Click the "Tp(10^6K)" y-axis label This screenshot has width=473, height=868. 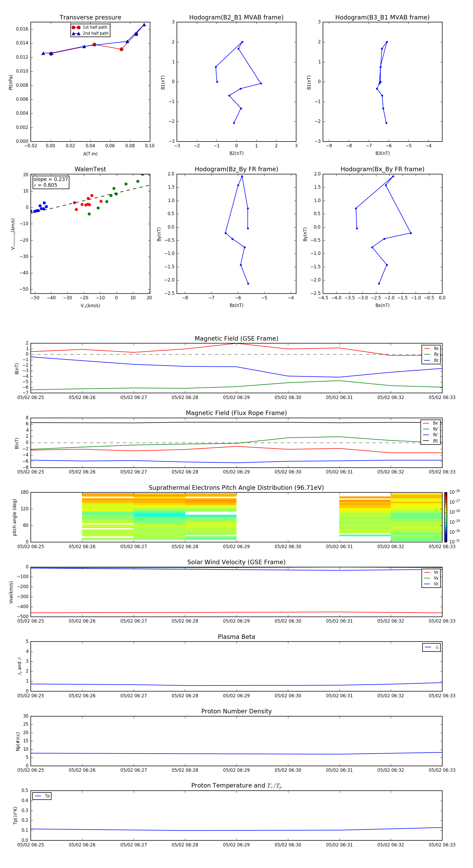[x=16, y=815]
